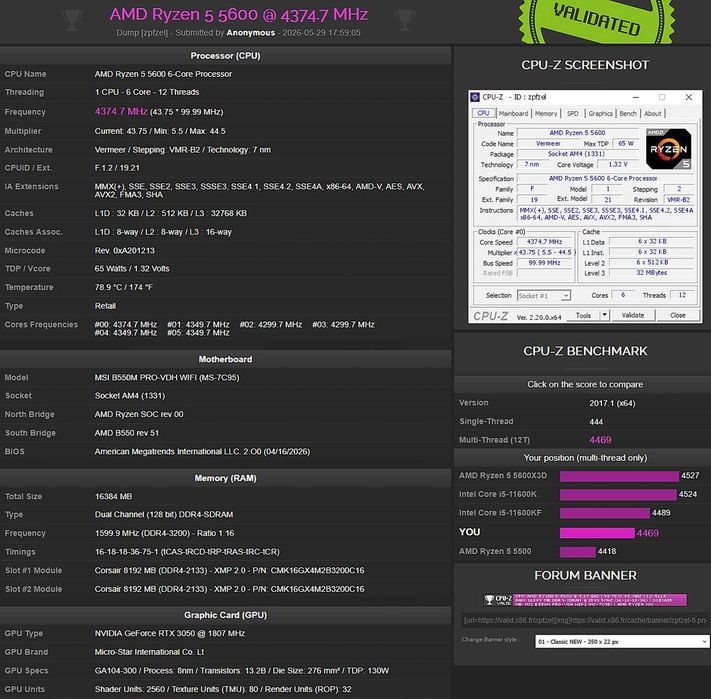The height and width of the screenshot is (699, 711).
Task: Click the BIOS American Megatrends value
Action: pyautogui.click(x=202, y=451)
